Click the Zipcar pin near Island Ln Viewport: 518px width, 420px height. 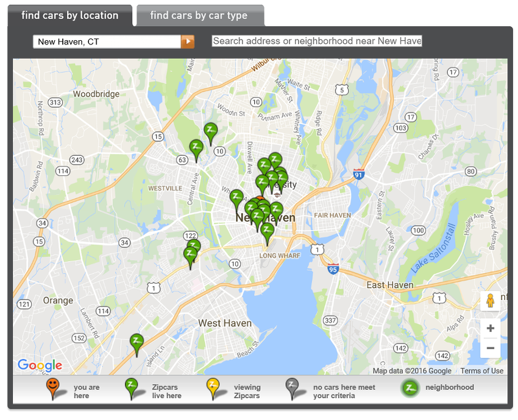pos(137,342)
